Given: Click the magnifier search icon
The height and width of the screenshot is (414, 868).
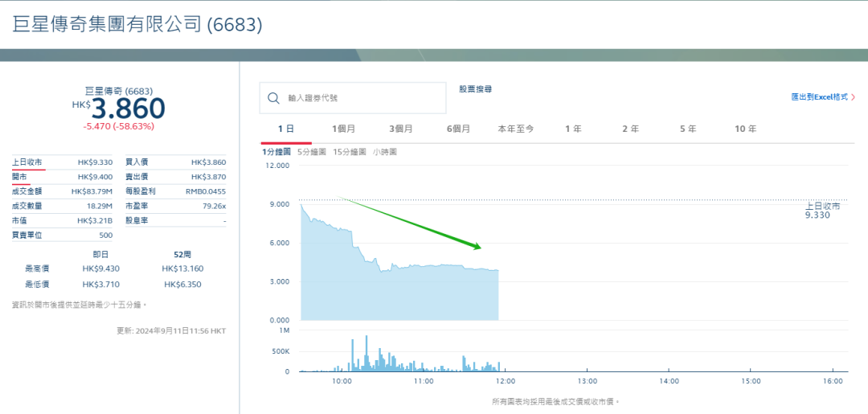Looking at the screenshot, I should tap(273, 98).
